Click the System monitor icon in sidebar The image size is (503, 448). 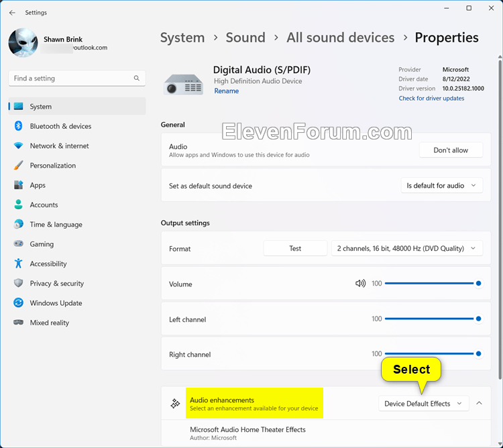pyautogui.click(x=18, y=106)
